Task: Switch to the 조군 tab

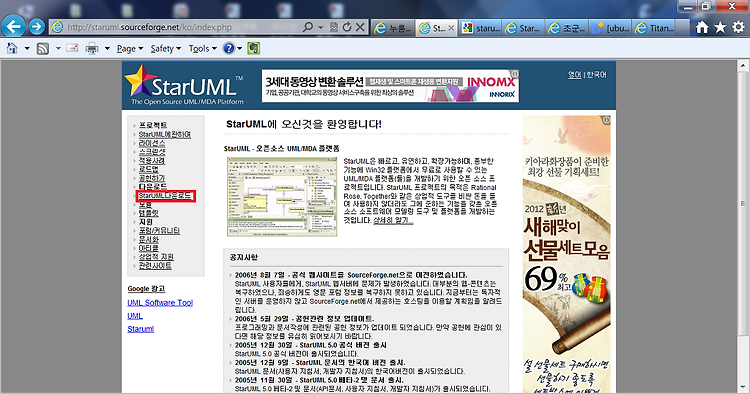Action: (567, 28)
